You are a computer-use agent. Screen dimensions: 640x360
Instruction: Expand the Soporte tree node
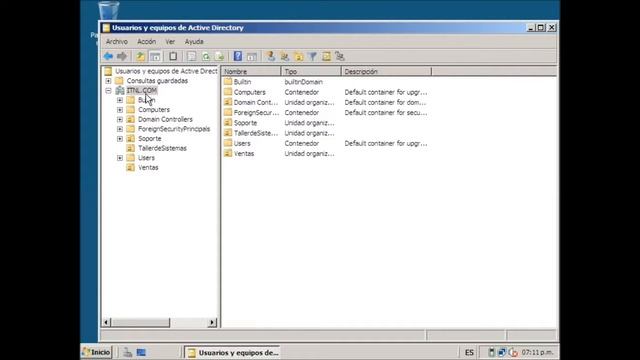(120, 139)
